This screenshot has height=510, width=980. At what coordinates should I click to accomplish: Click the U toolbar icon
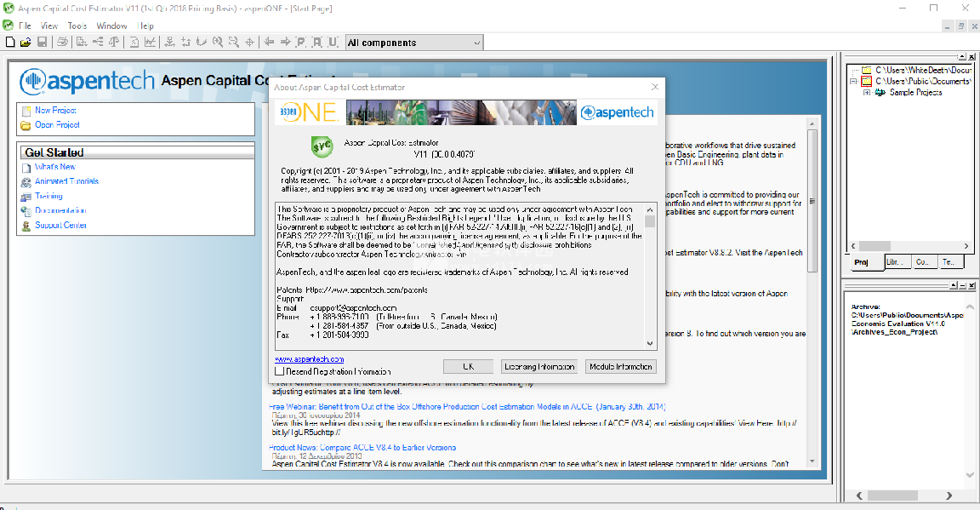pyautogui.click(x=333, y=42)
